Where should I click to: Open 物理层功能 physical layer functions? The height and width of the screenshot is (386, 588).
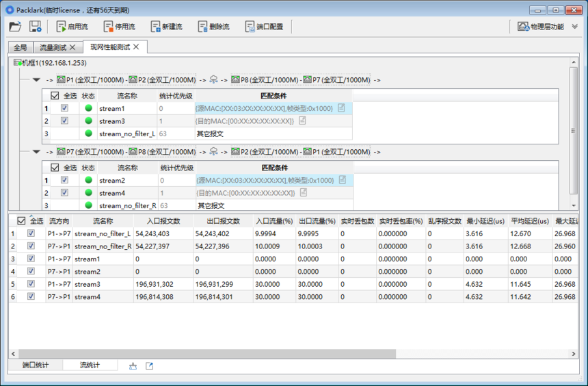click(x=541, y=27)
